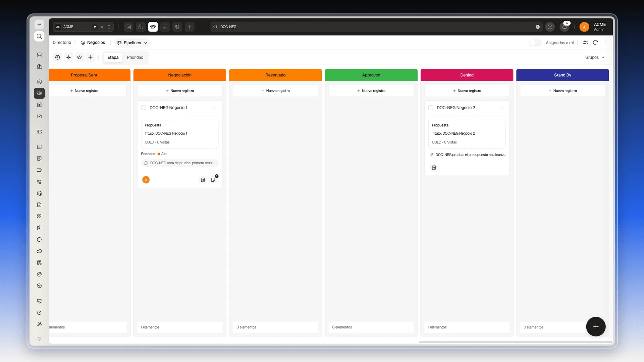644x362 pixels.
Task: Click the blue Stand By column header
Action: pos(562,75)
